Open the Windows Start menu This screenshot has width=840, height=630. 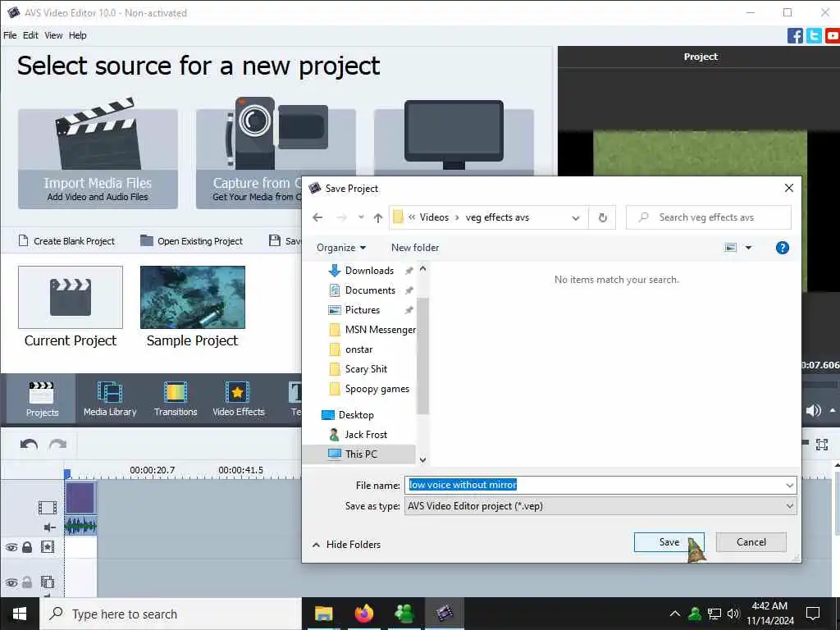pos(20,614)
